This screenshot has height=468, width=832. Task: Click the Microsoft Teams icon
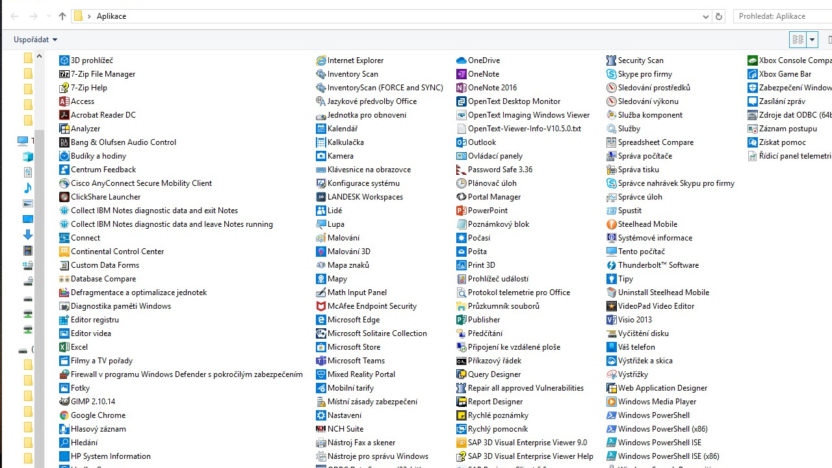pos(321,361)
